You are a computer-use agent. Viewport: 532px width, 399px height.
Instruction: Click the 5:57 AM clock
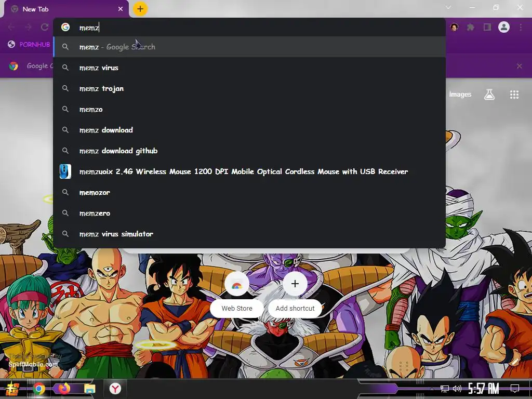tap(484, 389)
